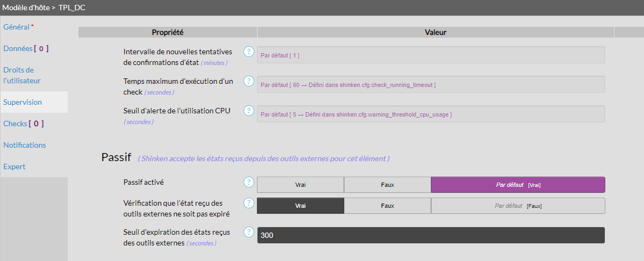The width and height of the screenshot is (644, 261).
Task: Click help icon for Seuil d'alerte CPU
Action: 248,111
